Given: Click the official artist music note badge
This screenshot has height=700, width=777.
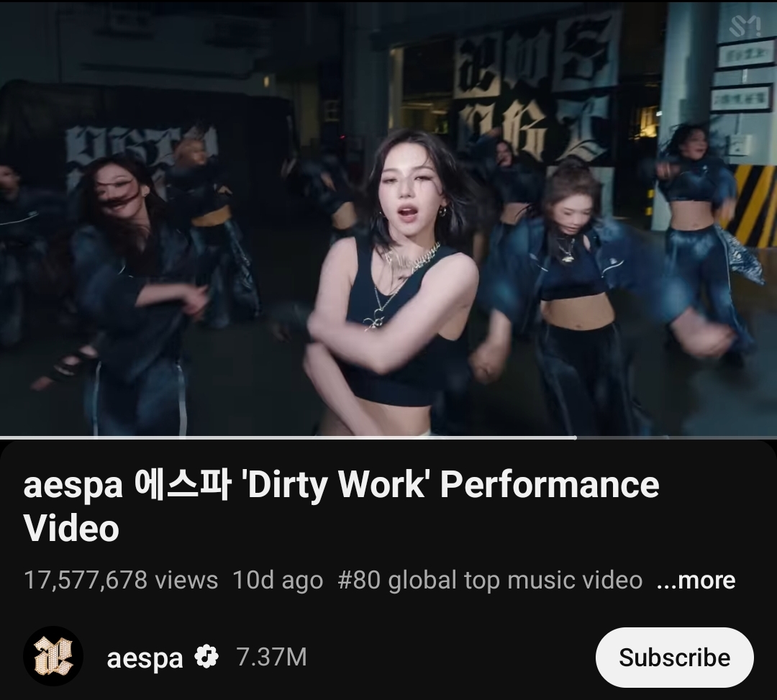Looking at the screenshot, I should coord(206,657).
